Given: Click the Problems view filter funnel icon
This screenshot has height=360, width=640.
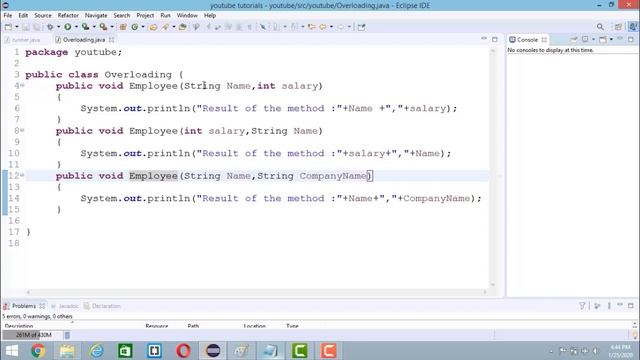Looking at the screenshot, I should [x=582, y=305].
